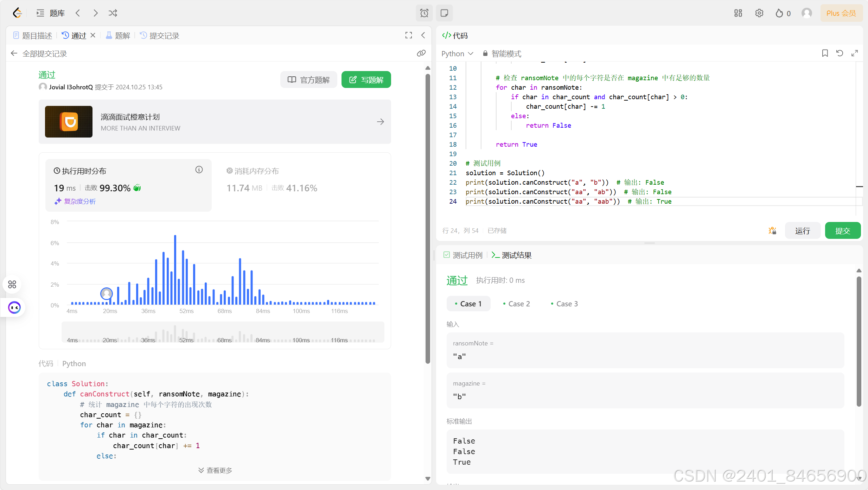Screen dimensions: 868x490
Task: Select the Case 3 test result
Action: click(564, 304)
